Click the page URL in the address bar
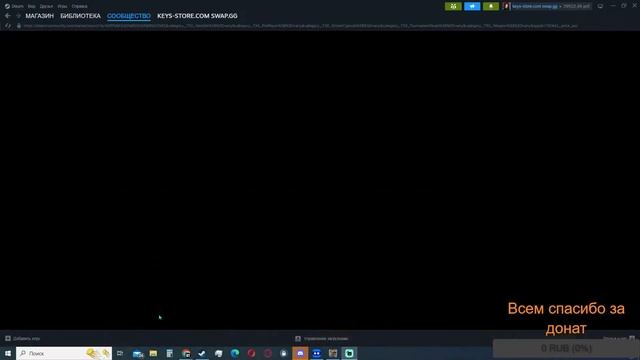Image resolution: width=640 pixels, height=360 pixels. click(300, 26)
